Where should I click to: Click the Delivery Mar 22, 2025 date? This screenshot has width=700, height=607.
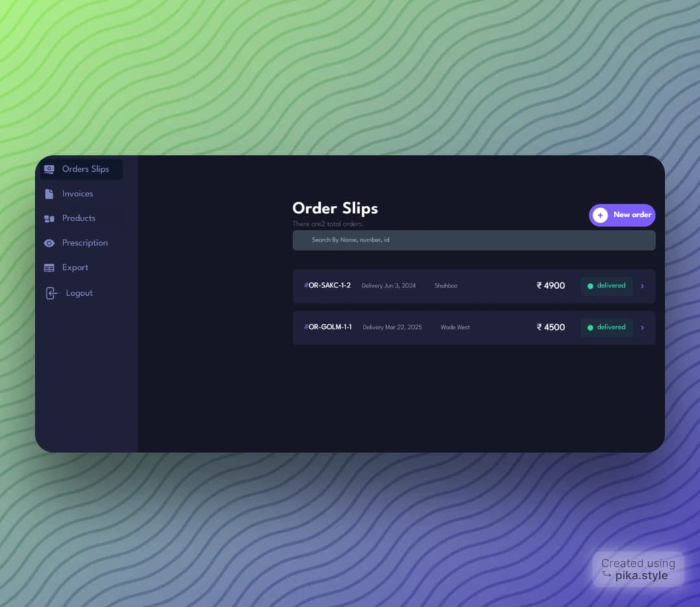(x=392, y=327)
